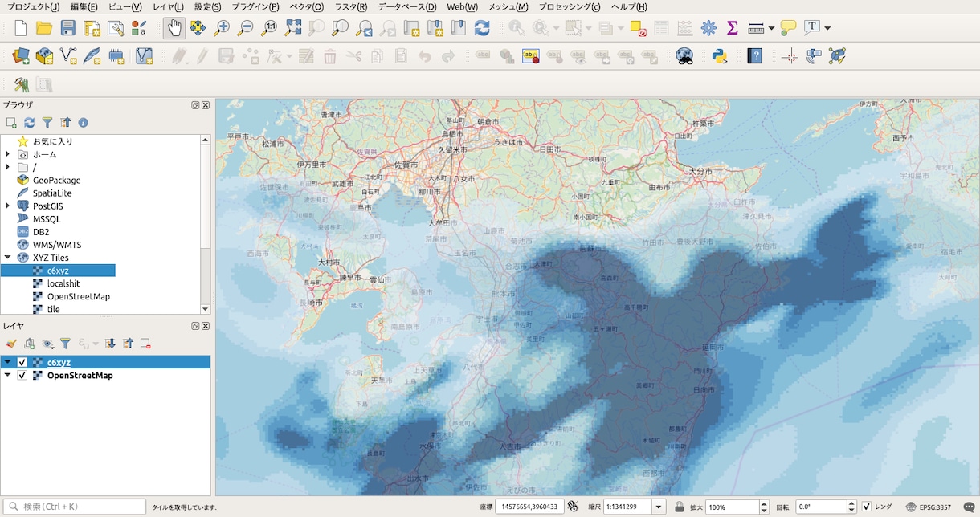The image size is (980, 517).
Task: Collapse the c6xyz layer legend
Action: pyautogui.click(x=7, y=362)
